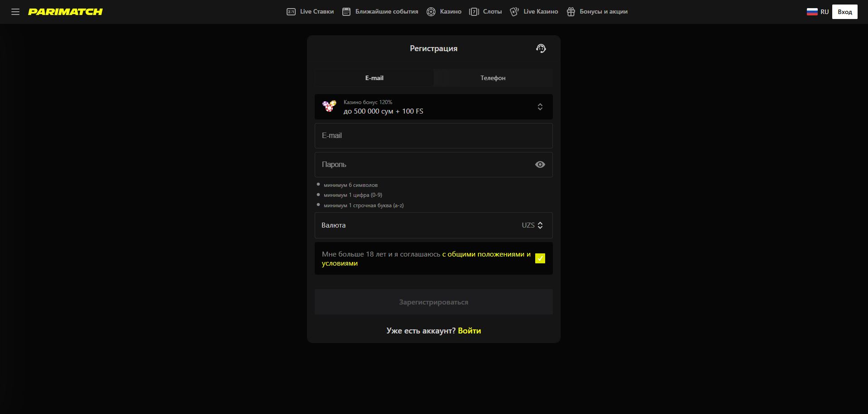The image size is (868, 414).
Task: Click the Russian flag language icon
Action: pyautogui.click(x=812, y=12)
